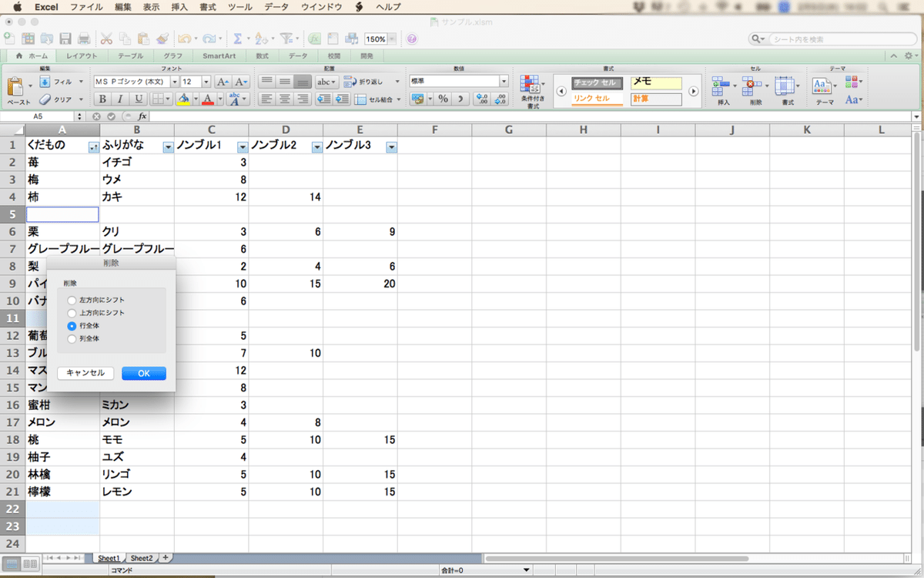Viewport: 924px width, 578px height.
Task: Click the Percent style icon
Action: 444,99
